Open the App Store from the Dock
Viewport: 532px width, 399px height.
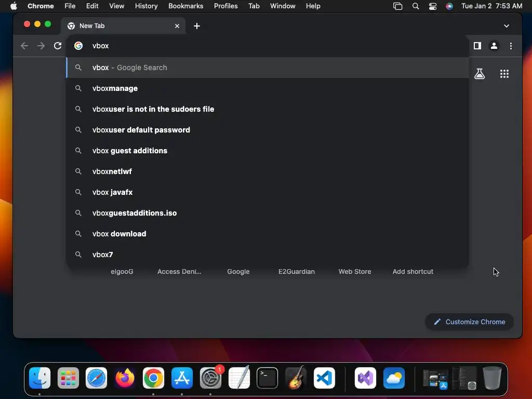(182, 378)
